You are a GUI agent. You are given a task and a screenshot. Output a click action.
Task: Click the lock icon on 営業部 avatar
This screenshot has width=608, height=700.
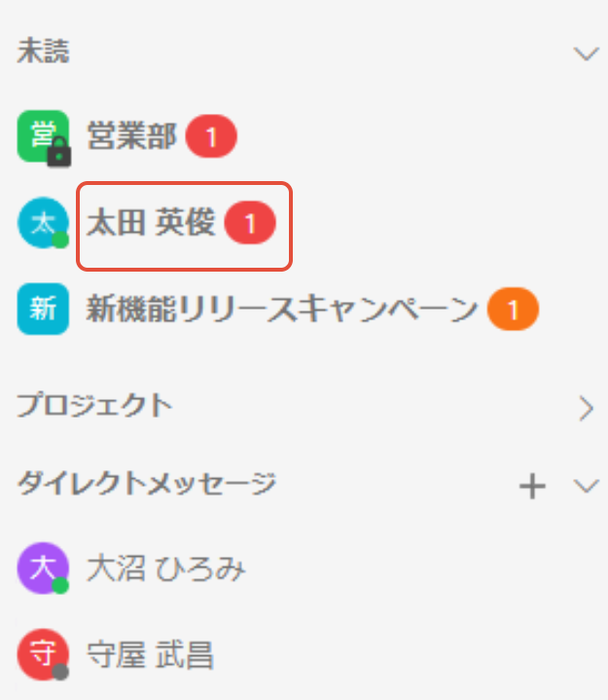(x=59, y=153)
